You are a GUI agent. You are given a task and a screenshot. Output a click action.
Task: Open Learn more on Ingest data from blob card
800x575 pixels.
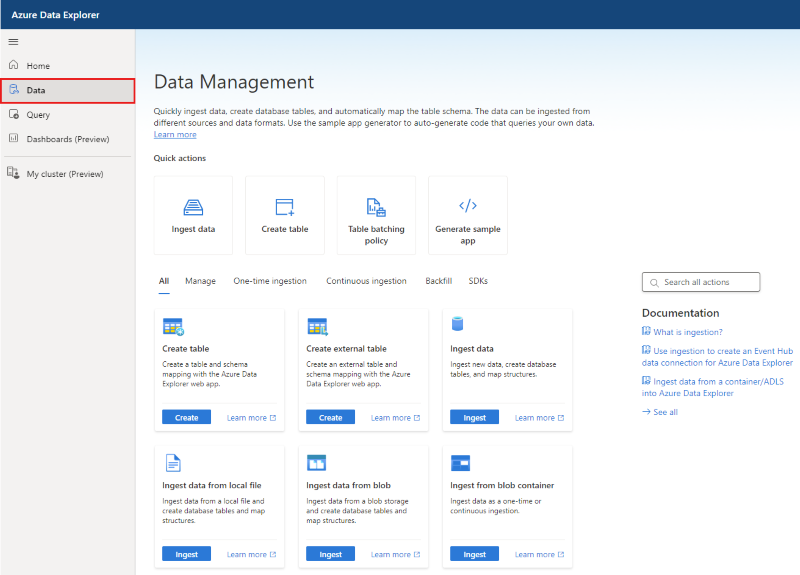click(x=395, y=555)
